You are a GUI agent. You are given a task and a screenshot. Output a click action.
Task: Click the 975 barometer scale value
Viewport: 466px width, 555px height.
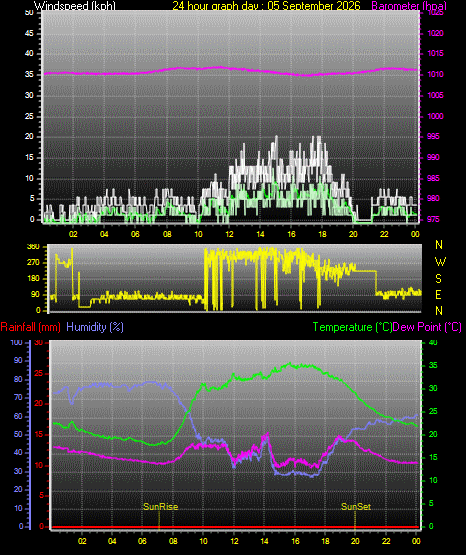[433, 219]
